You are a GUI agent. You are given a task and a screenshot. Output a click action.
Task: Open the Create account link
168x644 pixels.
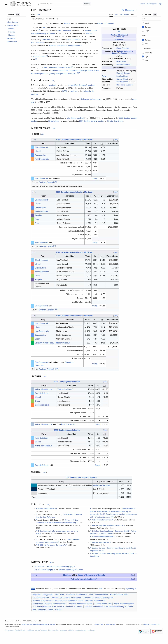pyautogui.click(x=151, y=4)
